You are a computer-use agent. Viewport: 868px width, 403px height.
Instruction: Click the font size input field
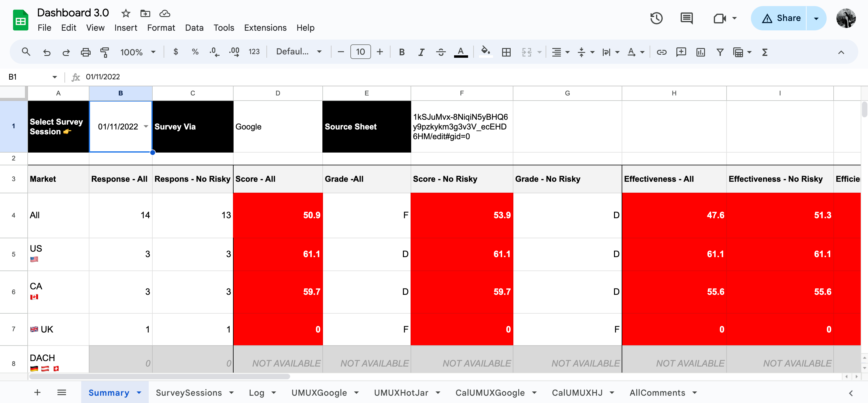coord(360,52)
